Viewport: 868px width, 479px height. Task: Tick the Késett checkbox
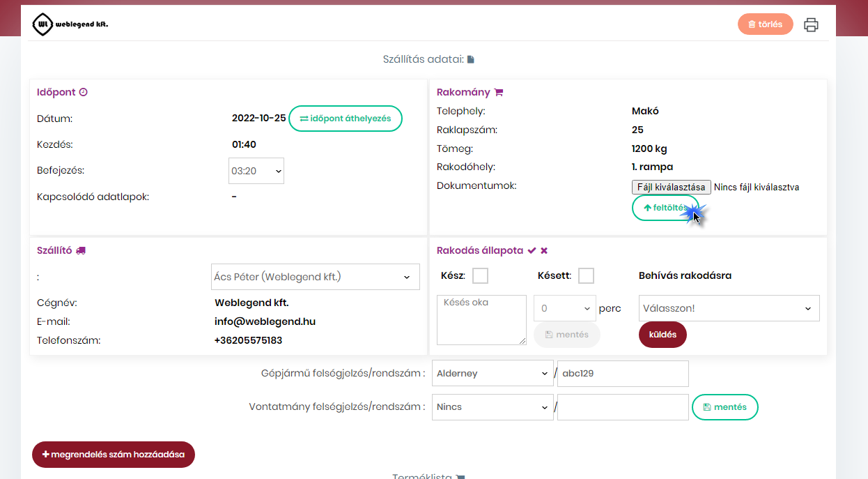[586, 276]
